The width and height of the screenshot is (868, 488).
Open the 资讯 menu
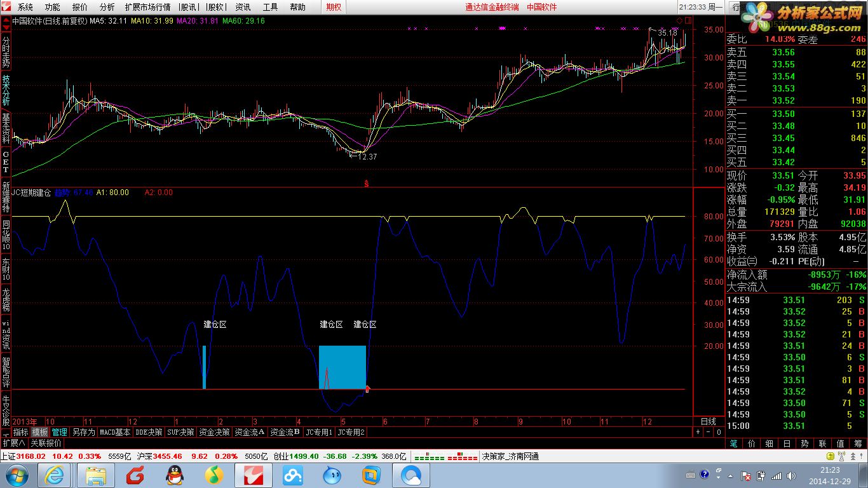243,7
